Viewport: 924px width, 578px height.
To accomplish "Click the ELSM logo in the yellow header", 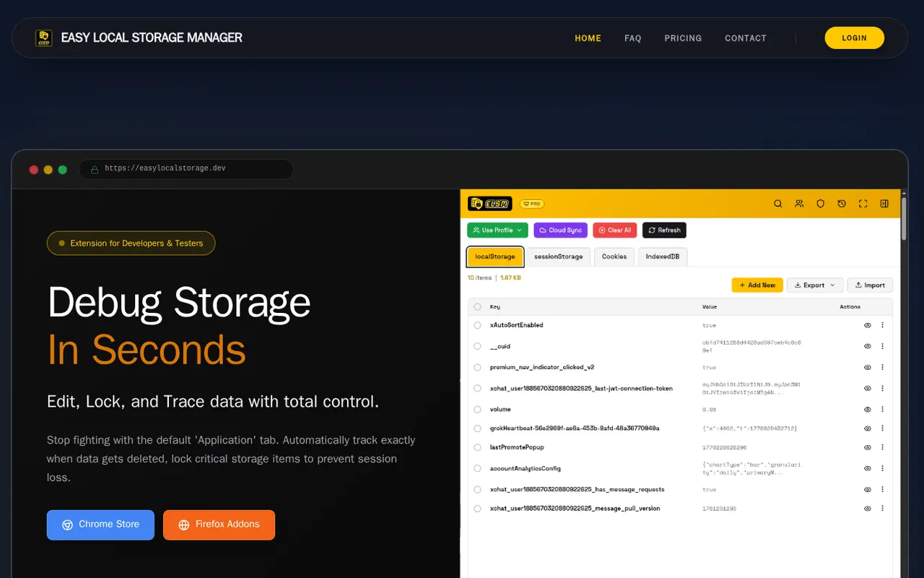I will (489, 204).
